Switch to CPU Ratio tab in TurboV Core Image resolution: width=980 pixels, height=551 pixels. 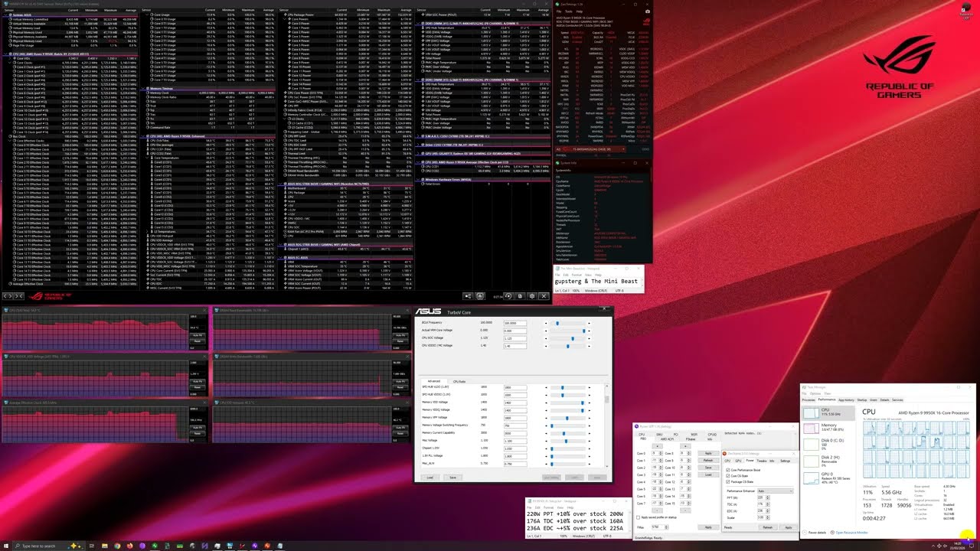459,382
